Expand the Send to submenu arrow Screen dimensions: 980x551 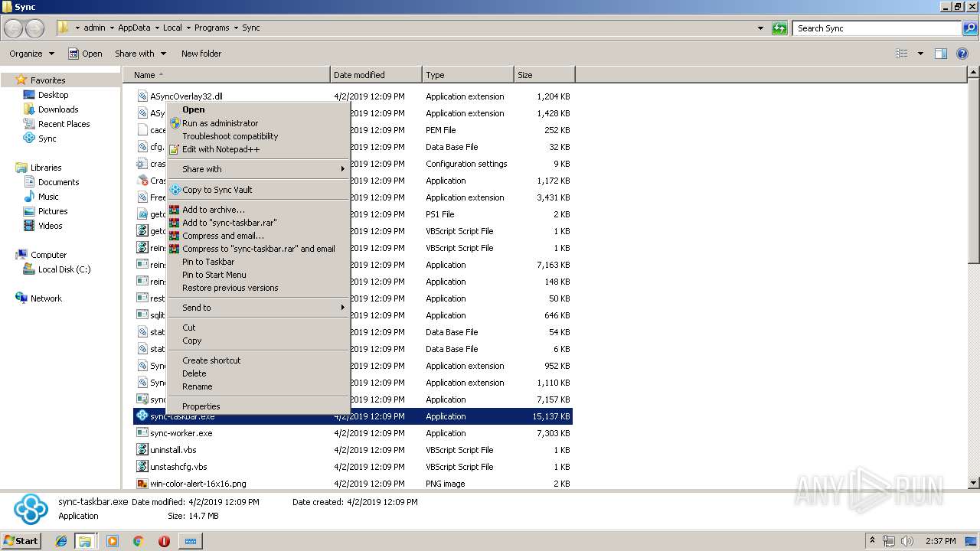pos(342,308)
